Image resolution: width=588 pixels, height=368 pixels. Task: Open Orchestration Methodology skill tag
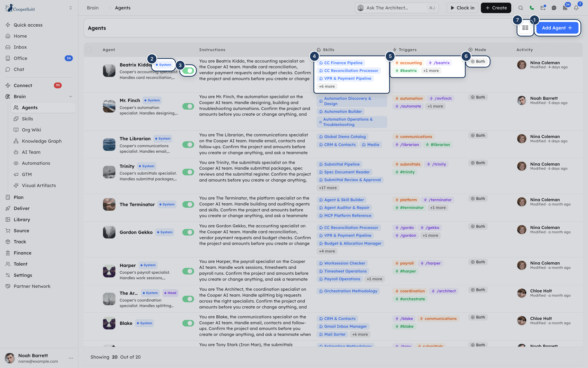point(348,291)
